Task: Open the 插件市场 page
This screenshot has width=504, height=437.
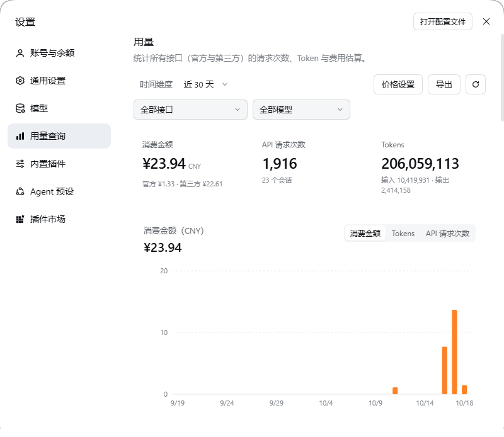Action: coord(59,220)
